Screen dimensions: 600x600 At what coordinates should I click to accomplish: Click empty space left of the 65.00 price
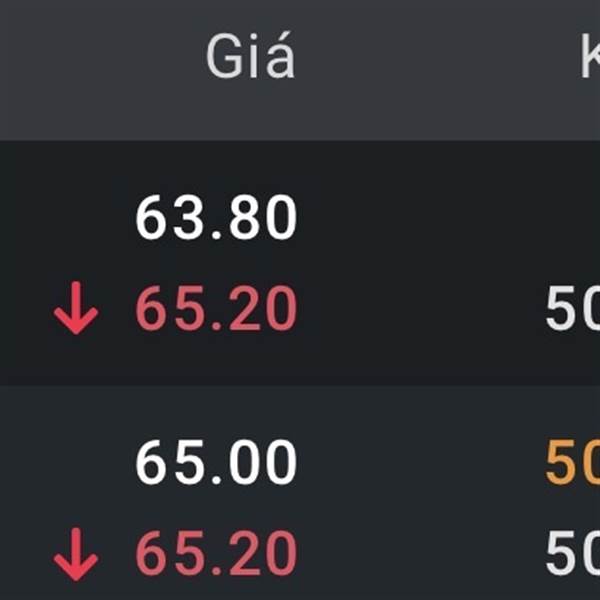(67, 462)
